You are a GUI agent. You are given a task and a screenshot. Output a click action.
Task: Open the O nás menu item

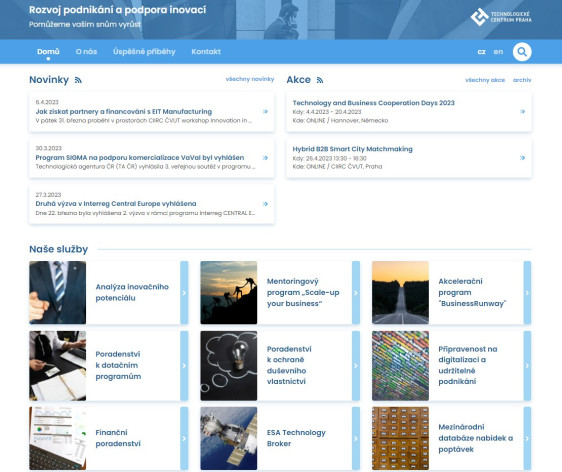[x=86, y=52]
